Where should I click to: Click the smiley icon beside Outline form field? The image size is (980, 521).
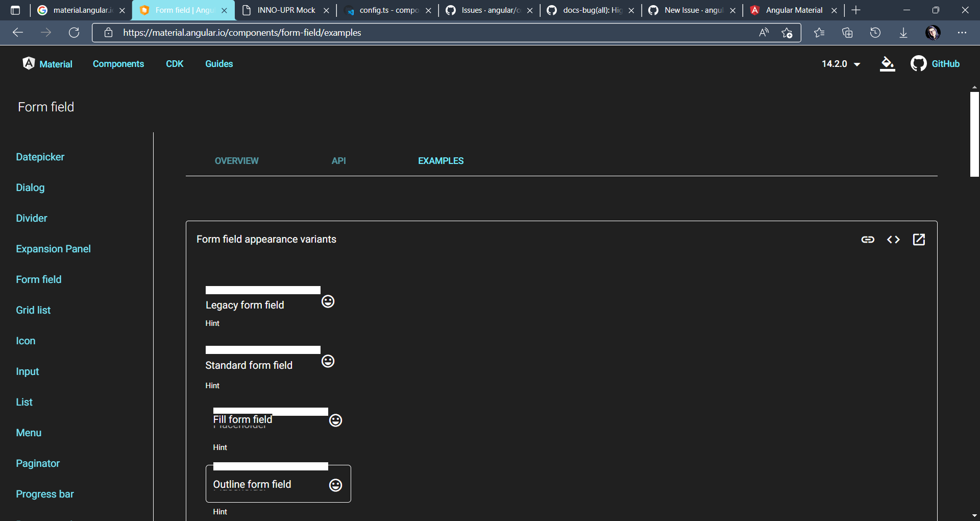(x=336, y=485)
